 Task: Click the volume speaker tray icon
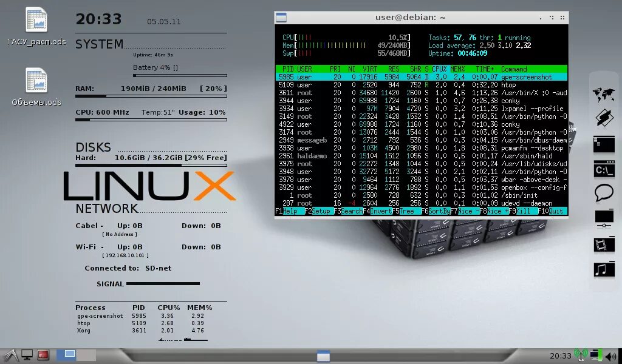pyautogui.click(x=611, y=356)
